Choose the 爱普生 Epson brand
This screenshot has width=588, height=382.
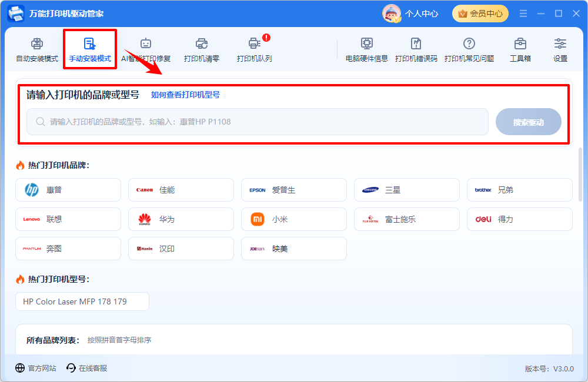coord(294,190)
